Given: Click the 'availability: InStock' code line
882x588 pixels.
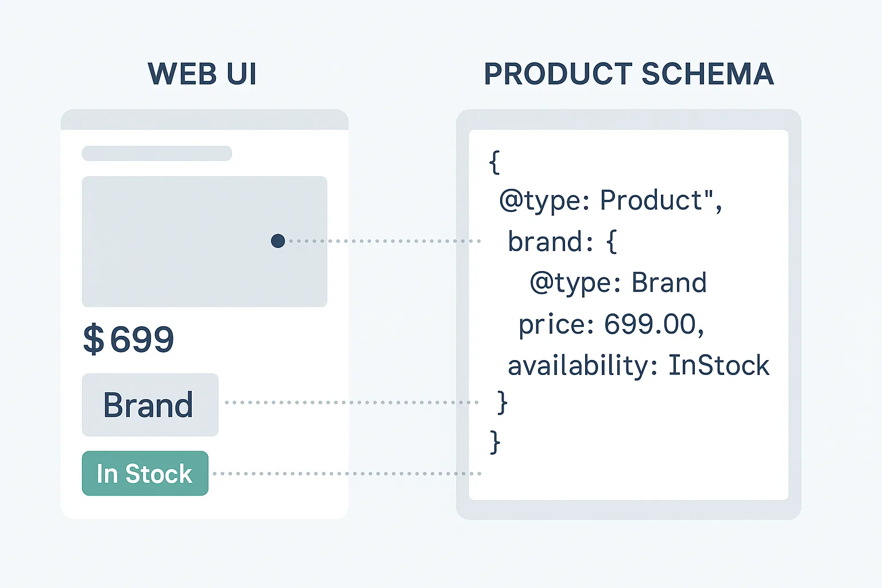Looking at the screenshot, I should (x=639, y=366).
